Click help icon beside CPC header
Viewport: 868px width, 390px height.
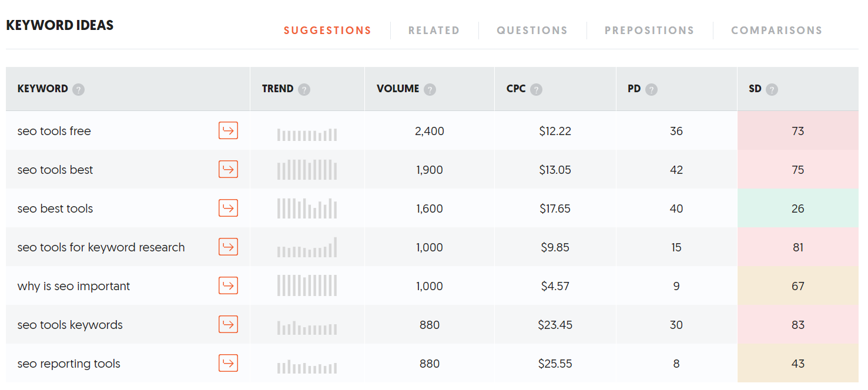(536, 90)
